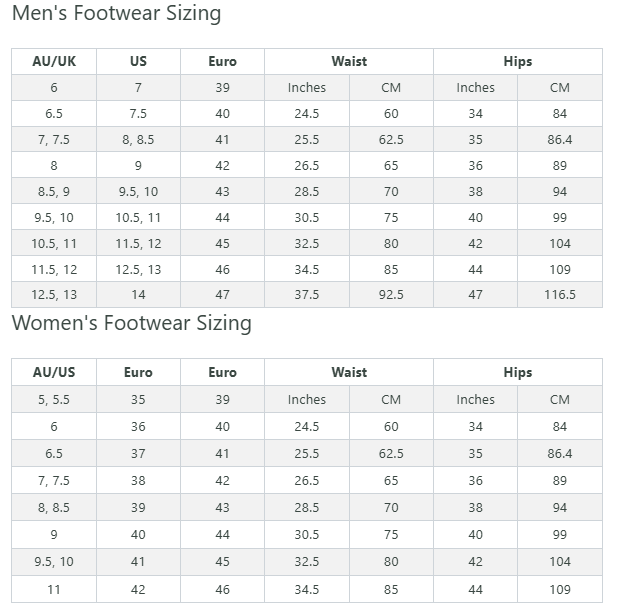Select the Waist header in the men's table
The image size is (620, 613).
pyautogui.click(x=349, y=61)
